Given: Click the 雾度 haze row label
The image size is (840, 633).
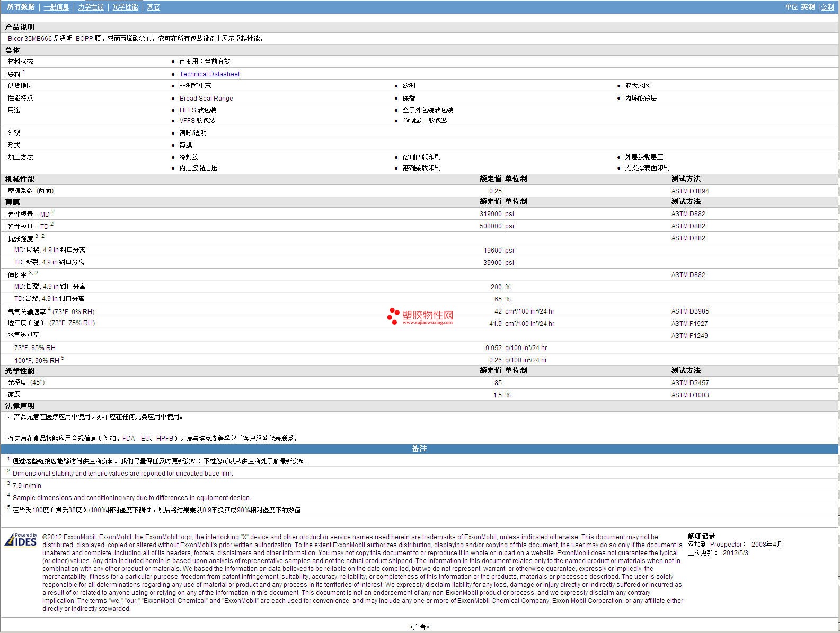Looking at the screenshot, I should 14,394.
